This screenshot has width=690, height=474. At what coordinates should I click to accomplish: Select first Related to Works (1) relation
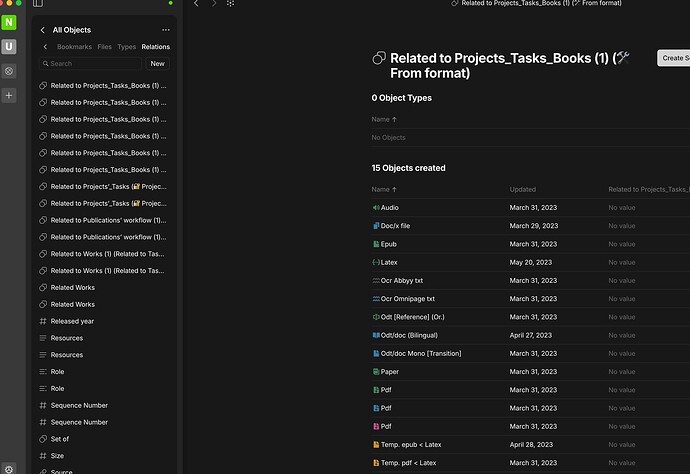click(104, 254)
